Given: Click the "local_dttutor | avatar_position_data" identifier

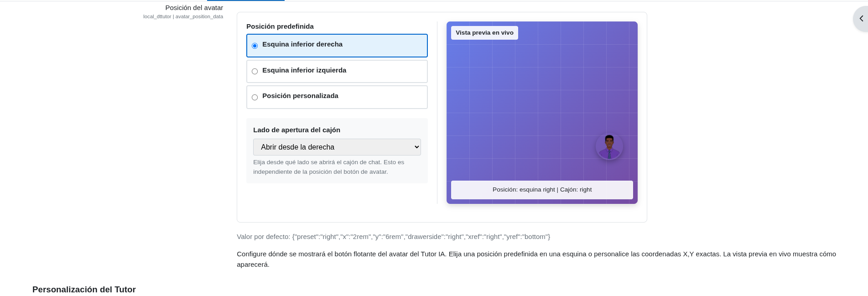Looking at the screenshot, I should tap(183, 16).
